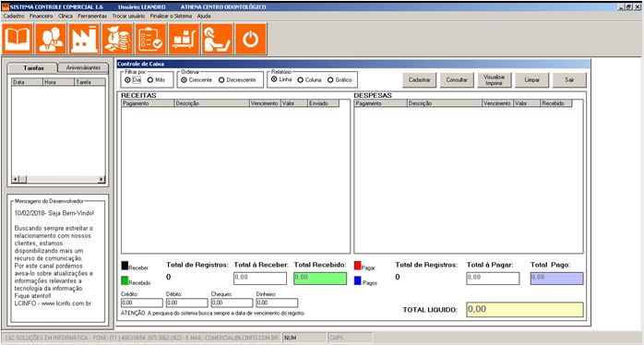Screen dimensions: 644x345
Task: Open the money coins financial toolbar icon
Action: point(117,39)
